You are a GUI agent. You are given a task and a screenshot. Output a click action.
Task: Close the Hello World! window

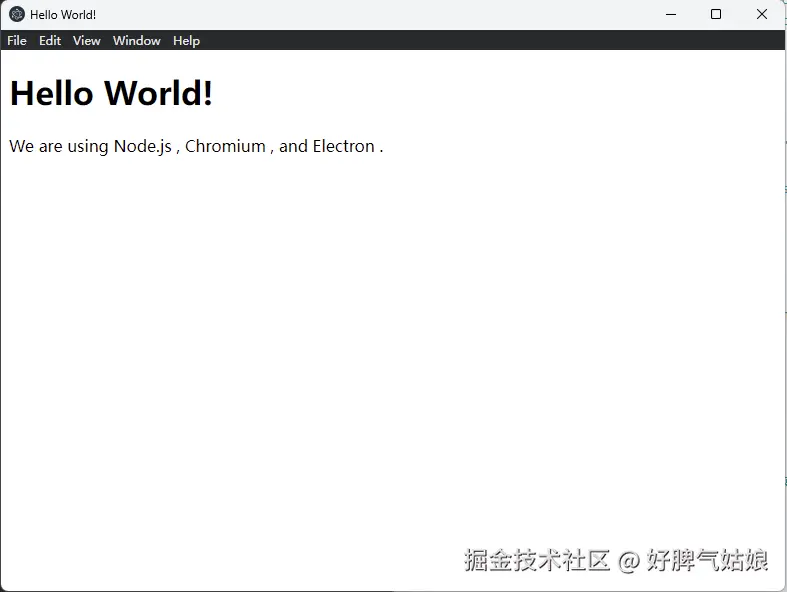coord(761,14)
